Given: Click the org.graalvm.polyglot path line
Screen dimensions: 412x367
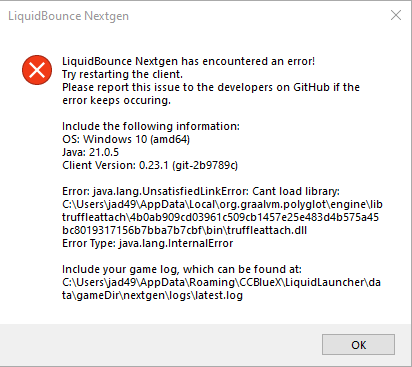Looking at the screenshot, I should [x=222, y=204].
